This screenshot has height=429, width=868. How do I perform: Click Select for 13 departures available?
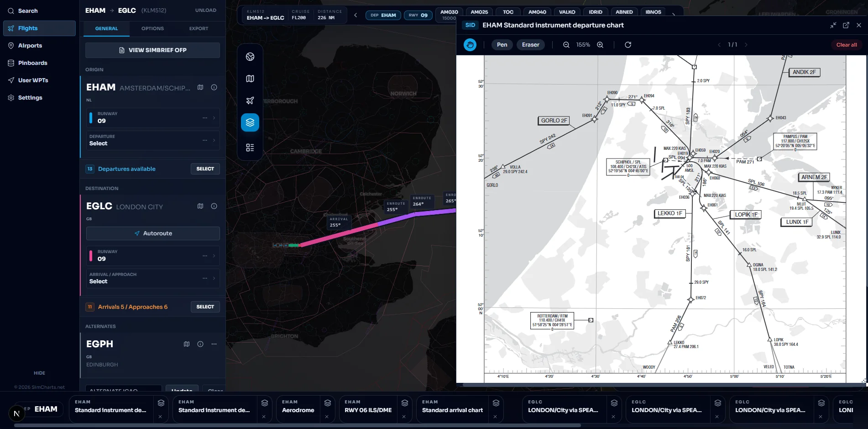click(x=205, y=169)
